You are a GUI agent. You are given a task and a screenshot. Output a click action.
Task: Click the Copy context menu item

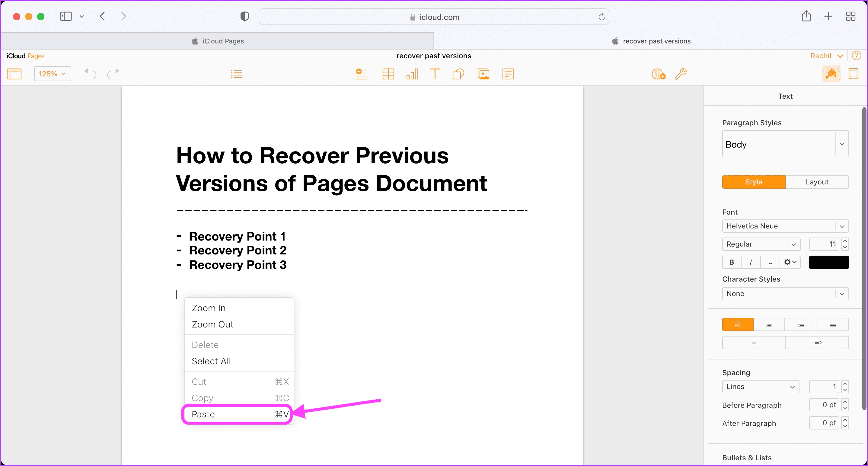(239, 398)
